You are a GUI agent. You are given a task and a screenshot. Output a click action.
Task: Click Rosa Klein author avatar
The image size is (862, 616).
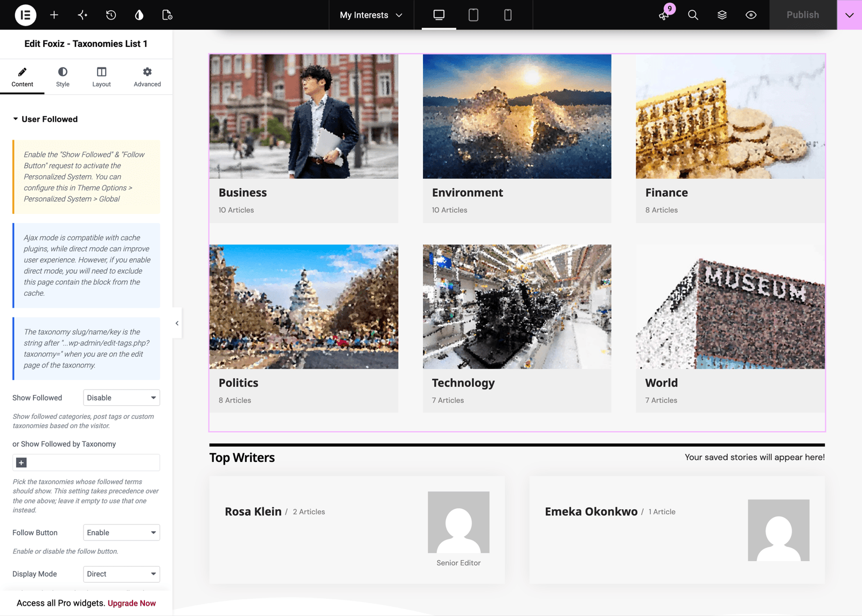pyautogui.click(x=458, y=522)
